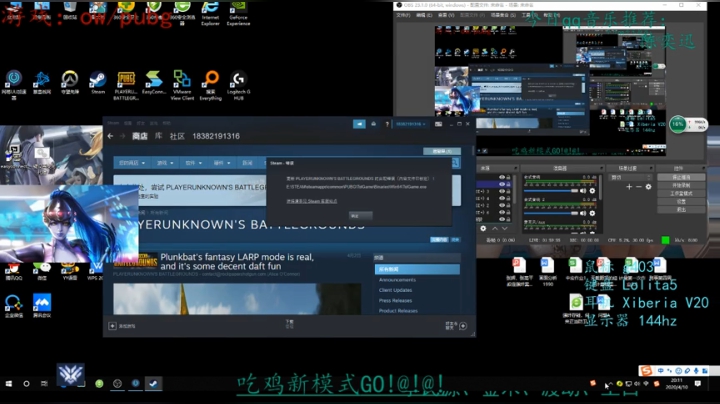This screenshot has height=404, width=720.
Task: Toggle visibility of third OBS source row
Action: (x=501, y=191)
